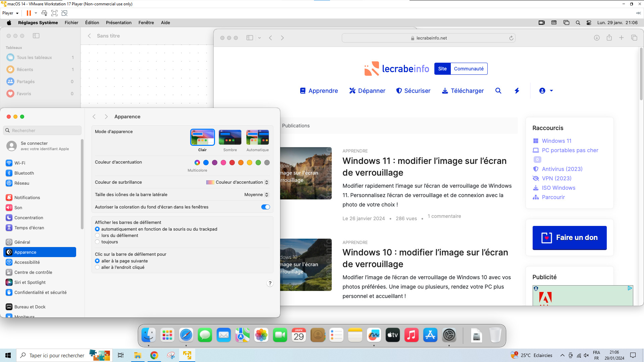
Task: Open the Aide menu
Action: click(165, 23)
